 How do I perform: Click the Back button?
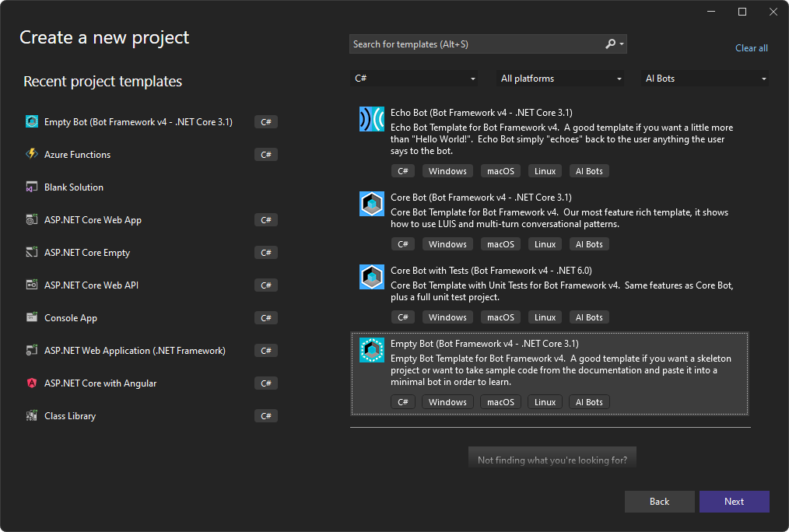pos(659,502)
